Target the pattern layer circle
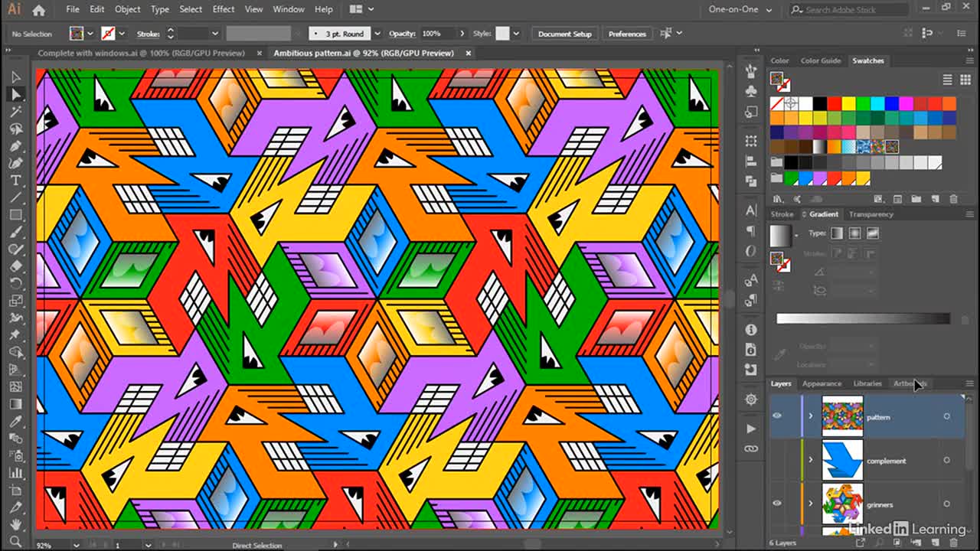Viewport: 980px width, 551px height. [x=947, y=417]
